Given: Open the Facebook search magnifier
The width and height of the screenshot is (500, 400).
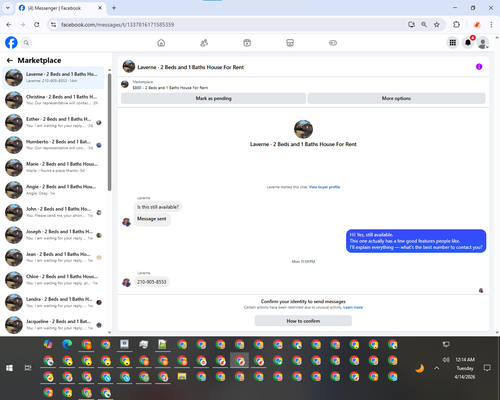Looking at the screenshot, I should pyautogui.click(x=26, y=43).
